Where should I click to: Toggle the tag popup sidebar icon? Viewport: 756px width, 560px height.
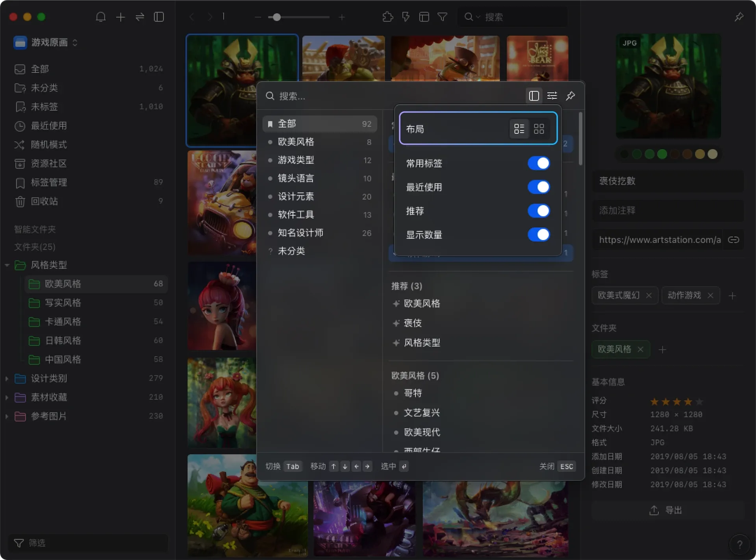534,96
